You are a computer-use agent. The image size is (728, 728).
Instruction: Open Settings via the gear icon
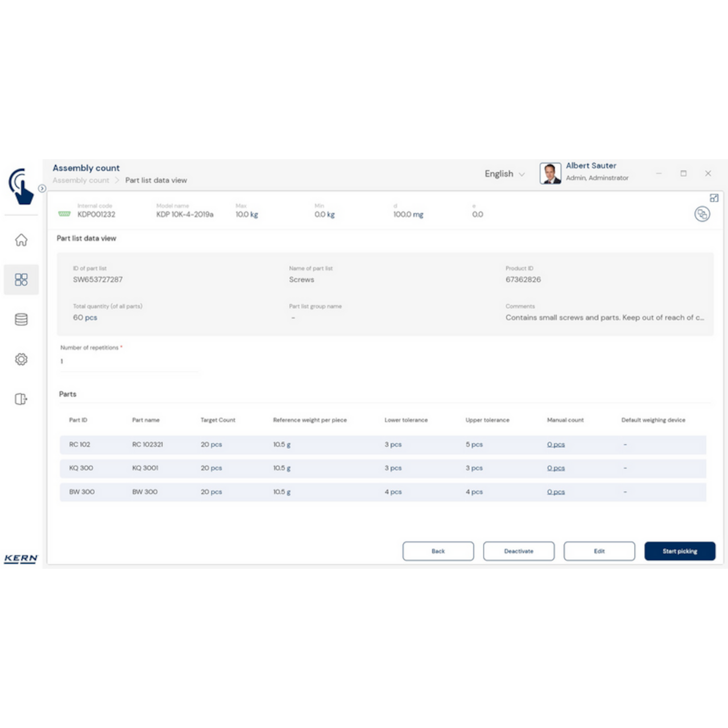(21, 359)
